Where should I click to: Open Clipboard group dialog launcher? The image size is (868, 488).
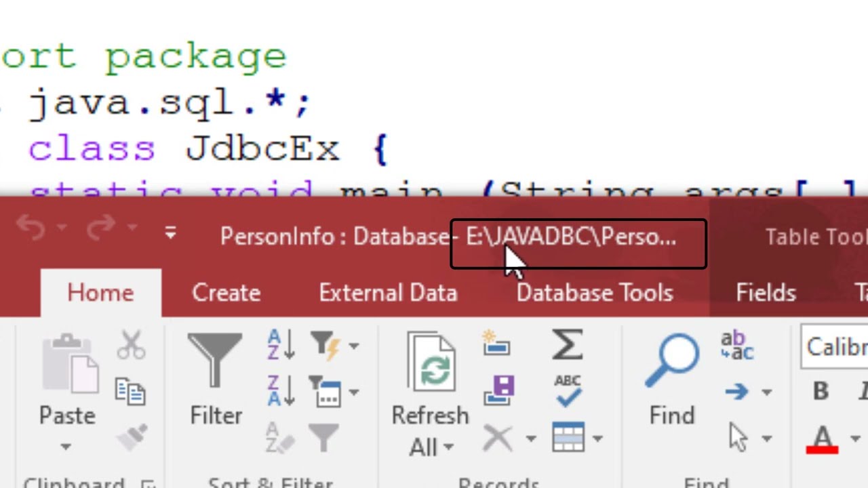tap(148, 483)
